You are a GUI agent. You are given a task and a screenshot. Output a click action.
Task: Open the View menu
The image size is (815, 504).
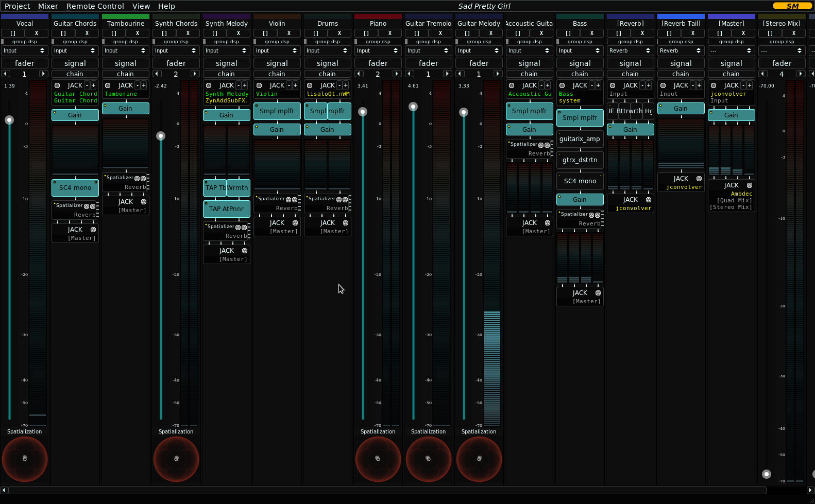tap(141, 6)
